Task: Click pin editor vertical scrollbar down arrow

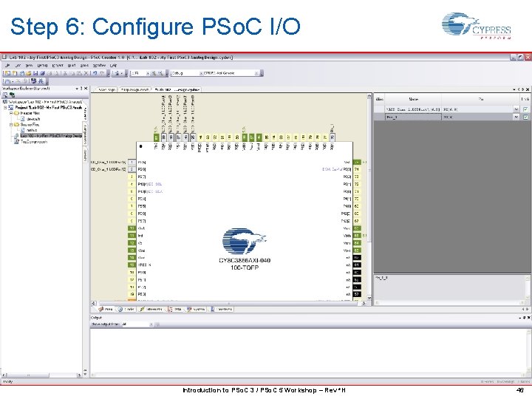Action: pos(369,298)
